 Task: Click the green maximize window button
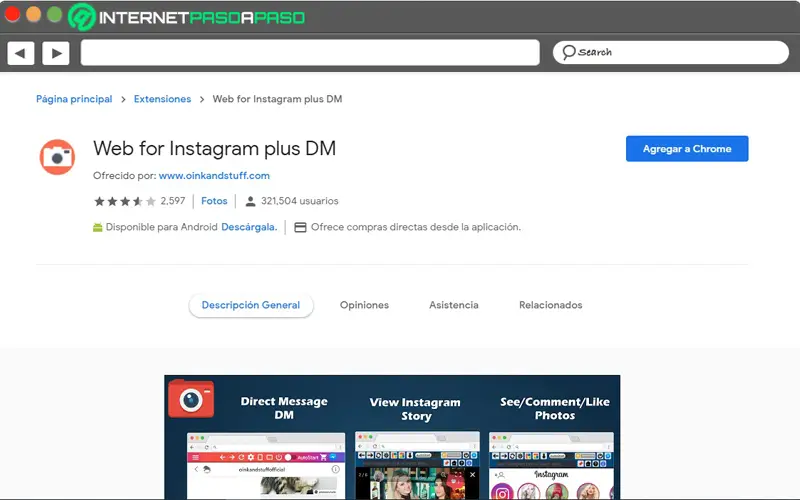55,14
